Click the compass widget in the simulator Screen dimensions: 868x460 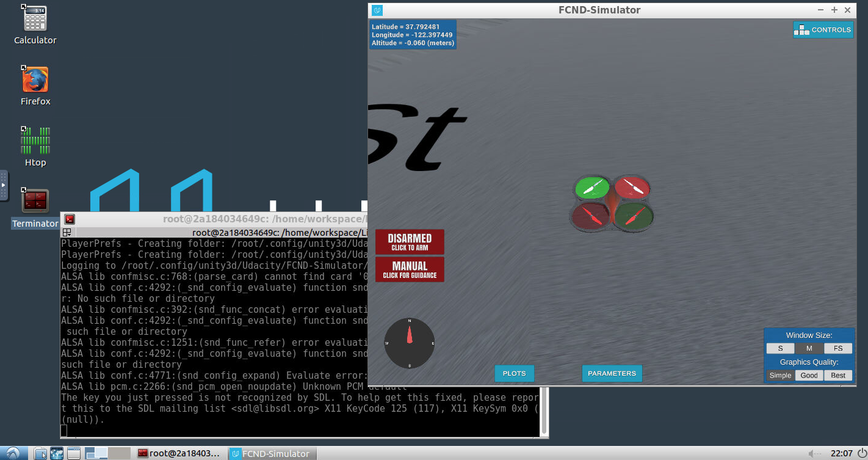point(409,343)
